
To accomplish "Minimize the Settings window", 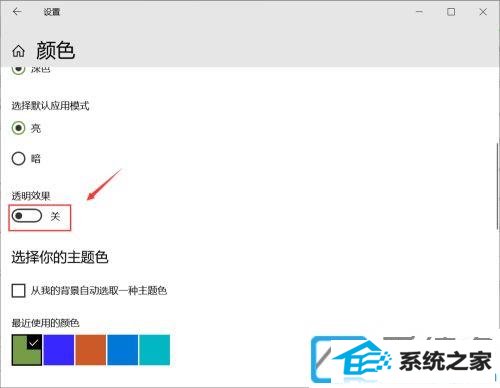I will pyautogui.click(x=419, y=12).
